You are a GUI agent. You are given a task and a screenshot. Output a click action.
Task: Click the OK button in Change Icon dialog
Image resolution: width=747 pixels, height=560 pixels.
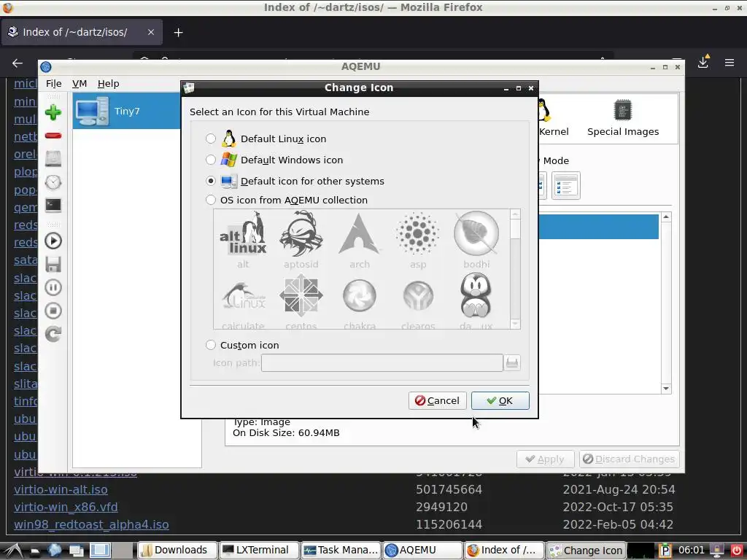[500, 400]
